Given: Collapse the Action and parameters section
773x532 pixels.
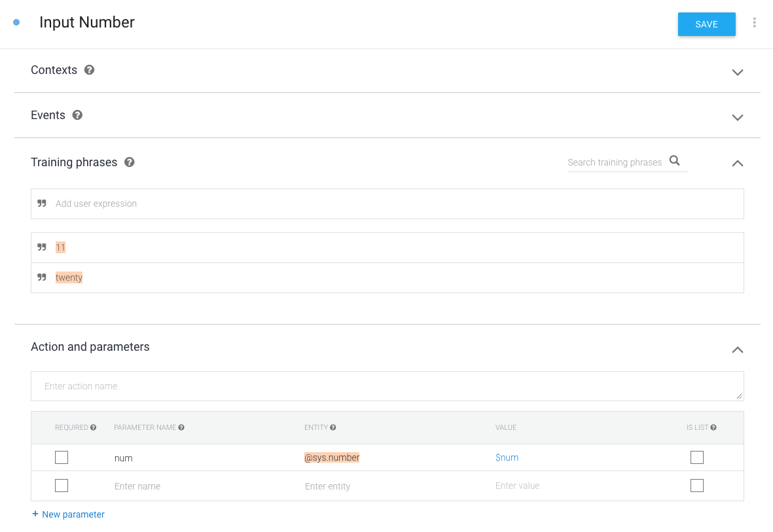Looking at the screenshot, I should pyautogui.click(x=737, y=349).
